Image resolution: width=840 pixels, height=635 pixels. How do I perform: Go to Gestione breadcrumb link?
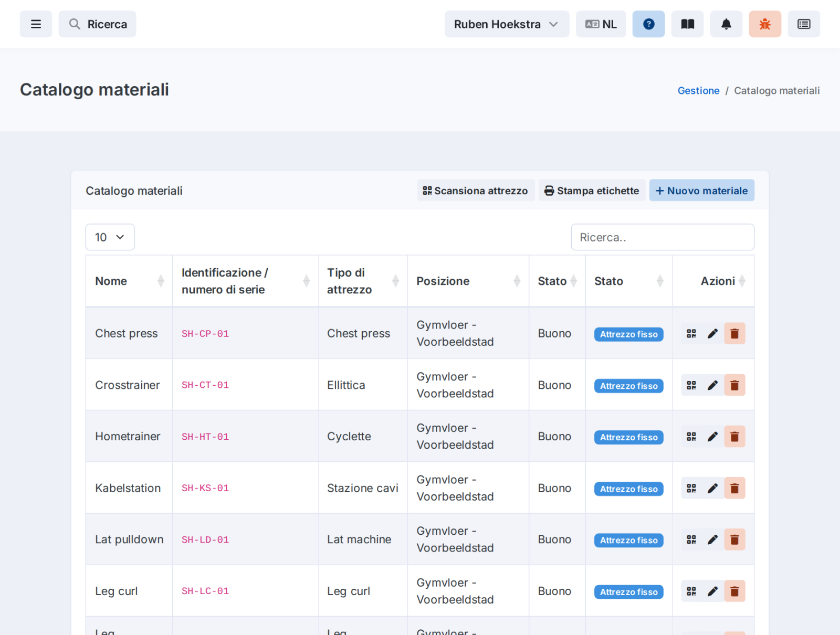tap(698, 91)
